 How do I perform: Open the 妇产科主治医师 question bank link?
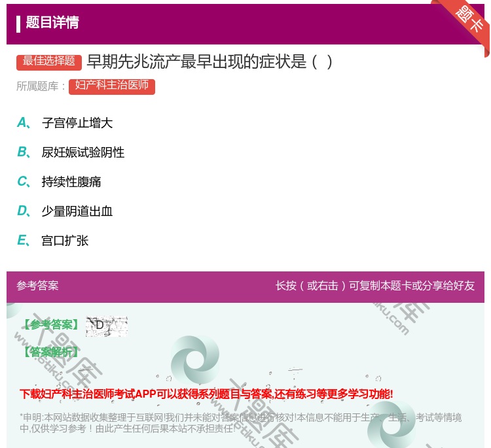tap(112, 86)
